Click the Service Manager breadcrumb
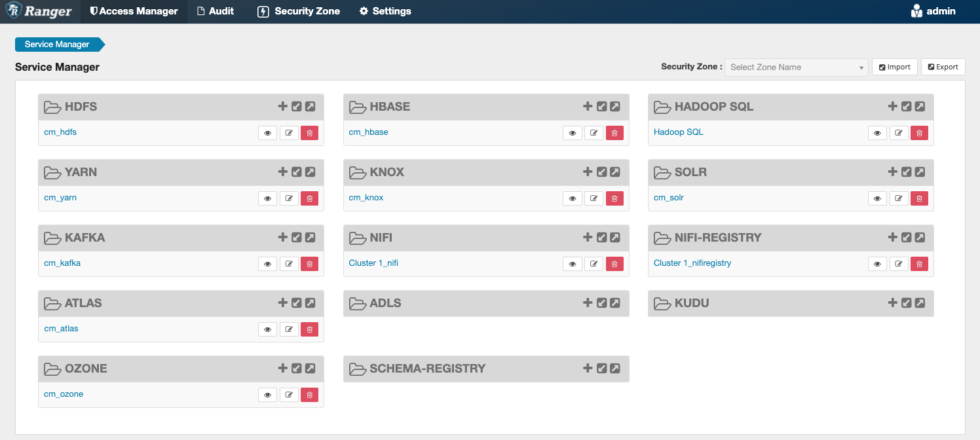 [57, 45]
